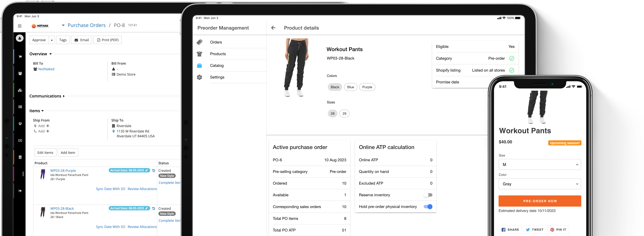Click the plus icon to add ship-from address
The image size is (644, 236).
(x=48, y=126)
